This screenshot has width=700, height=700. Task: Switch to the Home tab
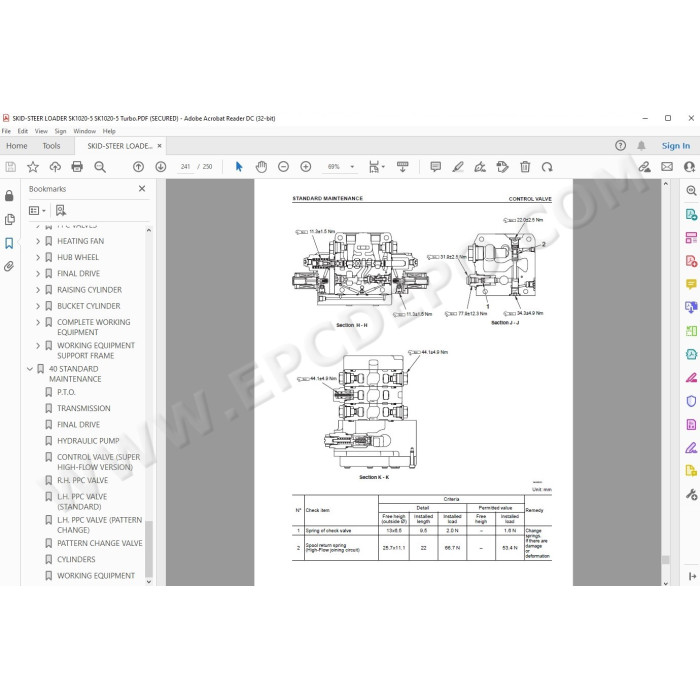17,146
